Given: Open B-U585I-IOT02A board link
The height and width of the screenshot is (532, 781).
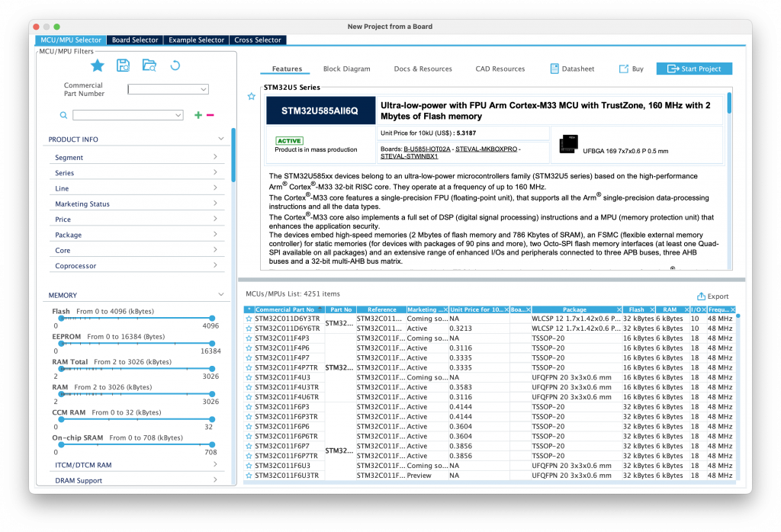Looking at the screenshot, I should coord(427,149).
